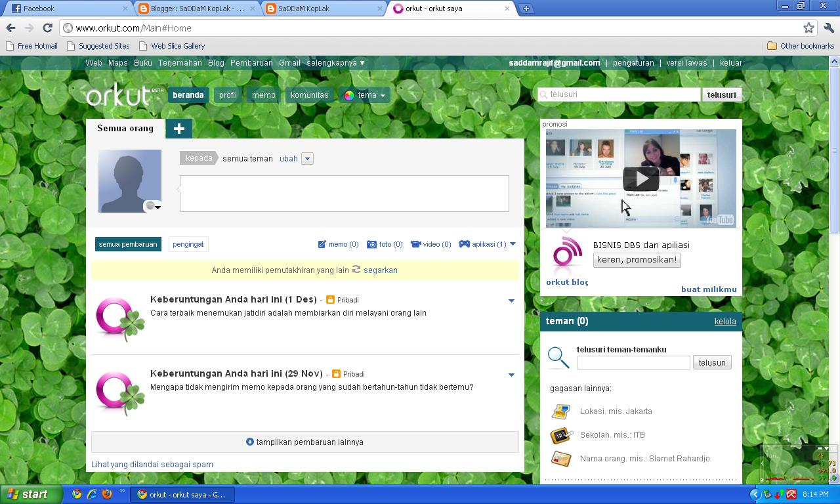Click clover icon of the 29 Nov fortune
This screenshot has width=840, height=504.
click(x=120, y=392)
